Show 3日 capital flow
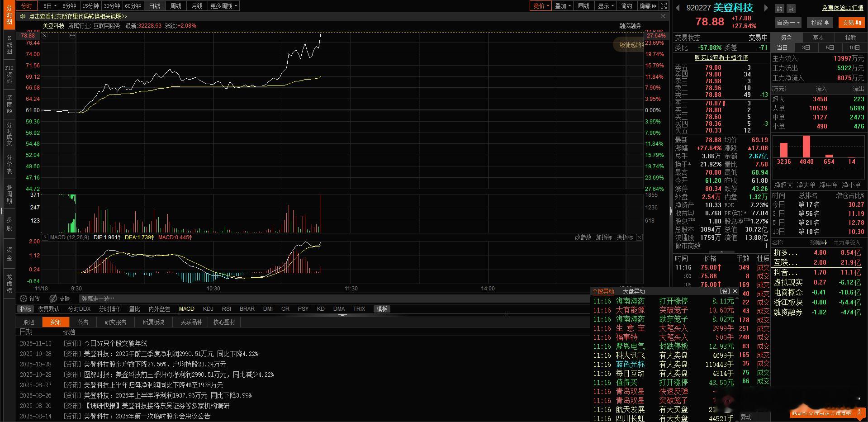The image size is (868, 422). click(806, 47)
